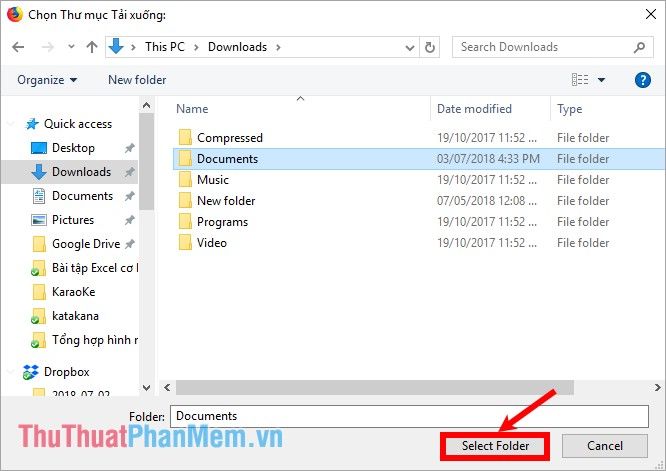Collapse the Quick access tree node
This screenshot has height=471, width=666.
click(x=11, y=124)
